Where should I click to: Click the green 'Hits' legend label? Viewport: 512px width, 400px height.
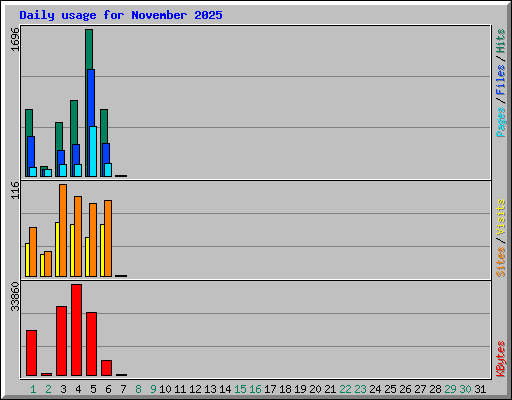tap(501, 41)
